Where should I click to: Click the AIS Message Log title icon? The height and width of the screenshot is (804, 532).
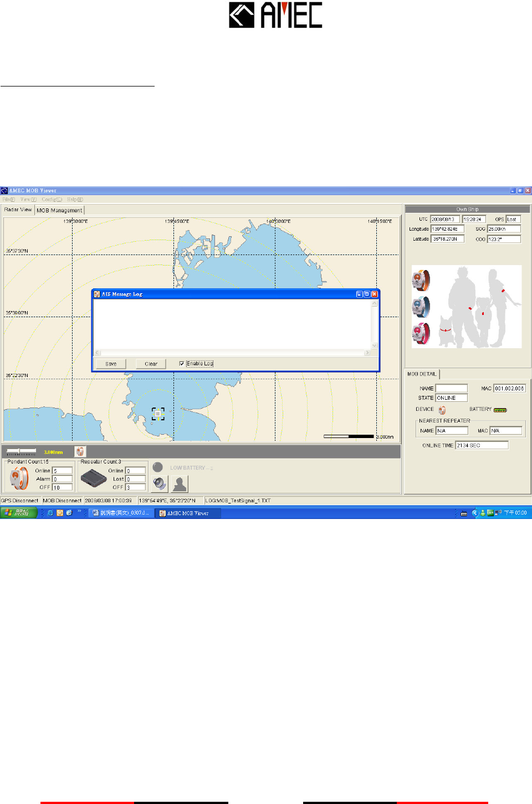pyautogui.click(x=97, y=294)
